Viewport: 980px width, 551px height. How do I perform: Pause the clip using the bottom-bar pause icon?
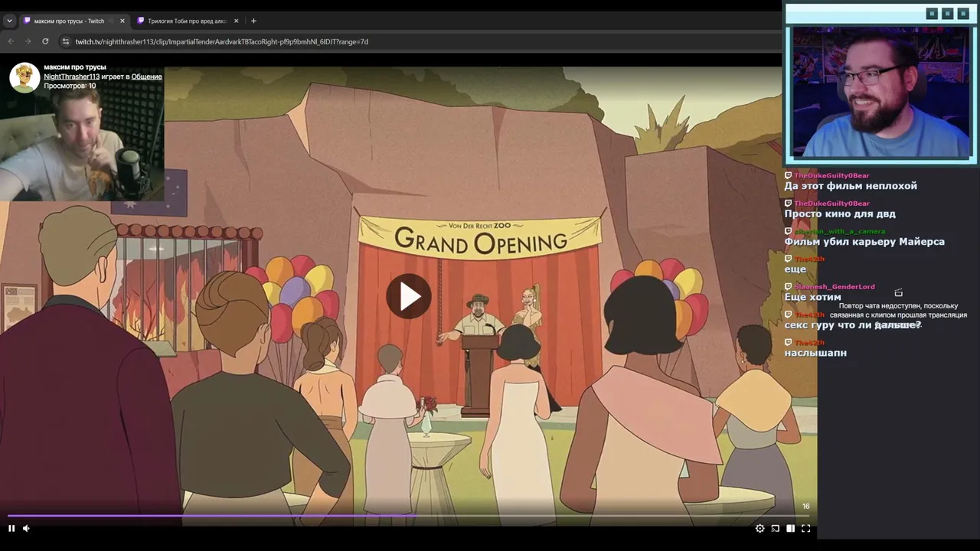coord(11,528)
